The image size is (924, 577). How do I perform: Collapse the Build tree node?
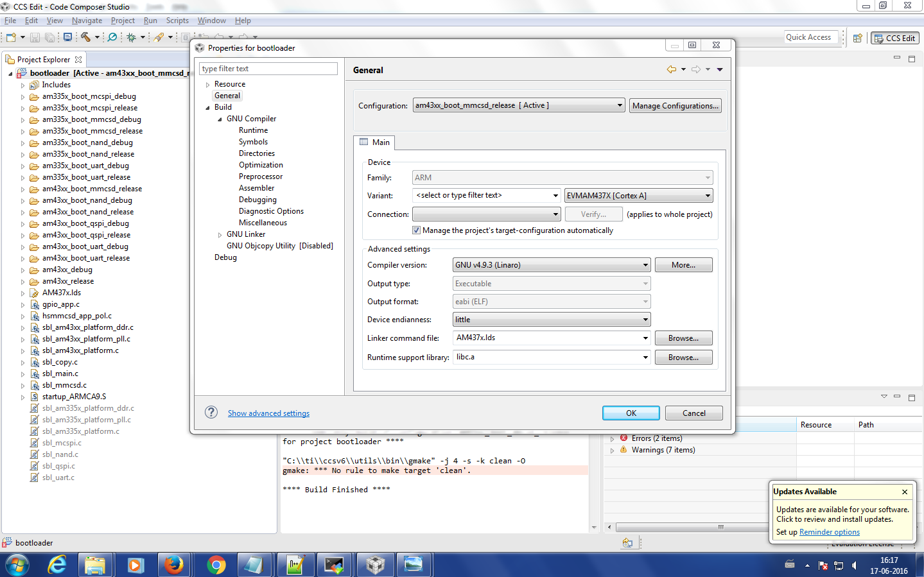[207, 108]
